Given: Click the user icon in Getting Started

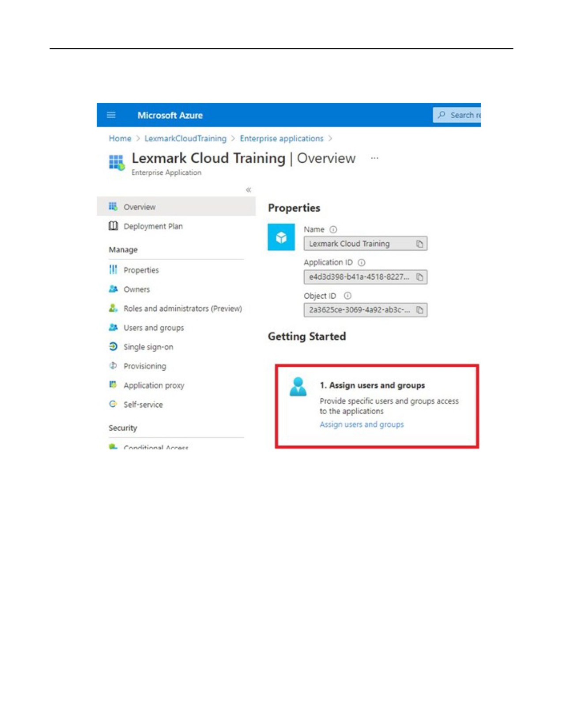Looking at the screenshot, I should pos(298,387).
